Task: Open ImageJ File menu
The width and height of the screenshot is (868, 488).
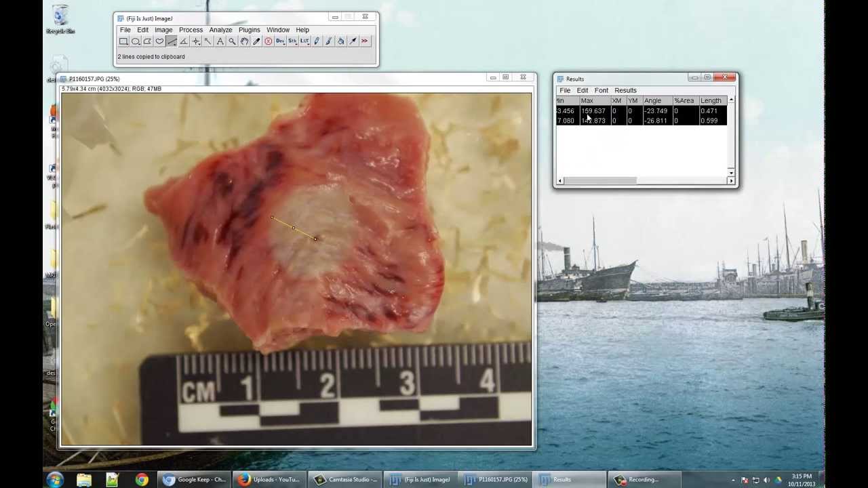Action: pyautogui.click(x=125, y=30)
